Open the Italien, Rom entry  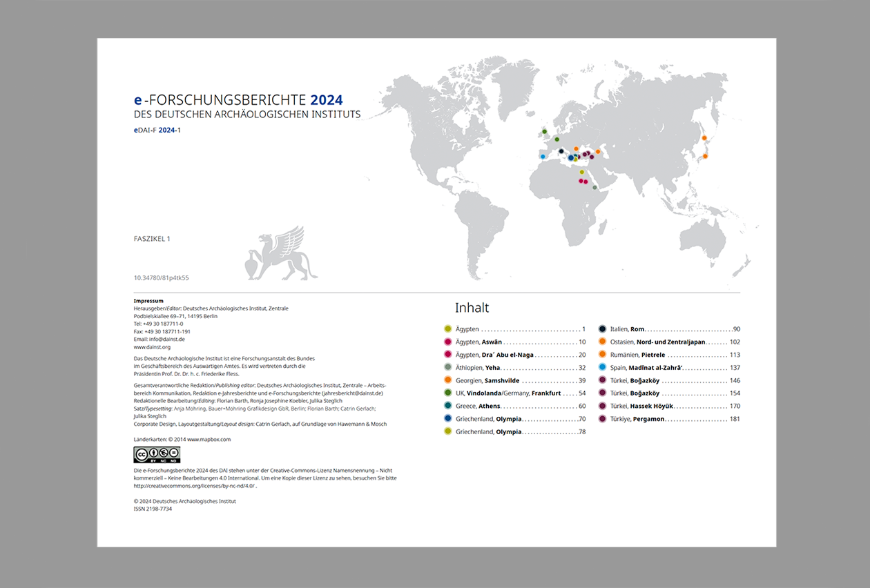click(x=626, y=329)
